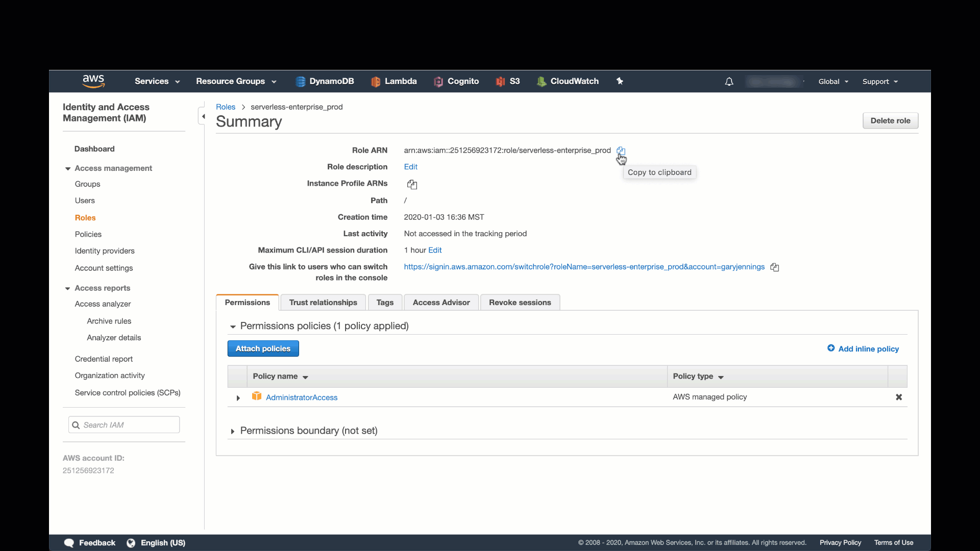
Task: Copy the switch role link icon
Action: click(774, 267)
